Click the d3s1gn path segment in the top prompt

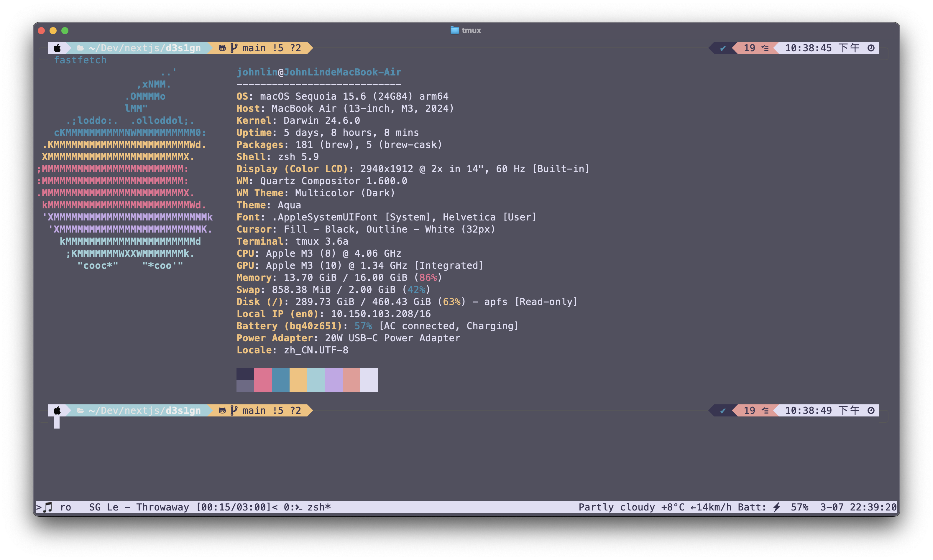[183, 48]
